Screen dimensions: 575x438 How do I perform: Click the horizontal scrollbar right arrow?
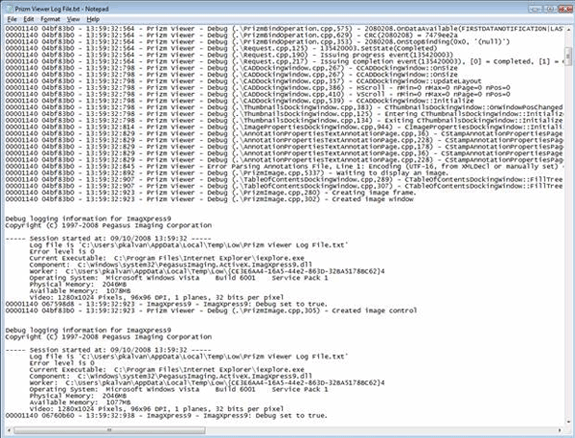tap(560, 430)
